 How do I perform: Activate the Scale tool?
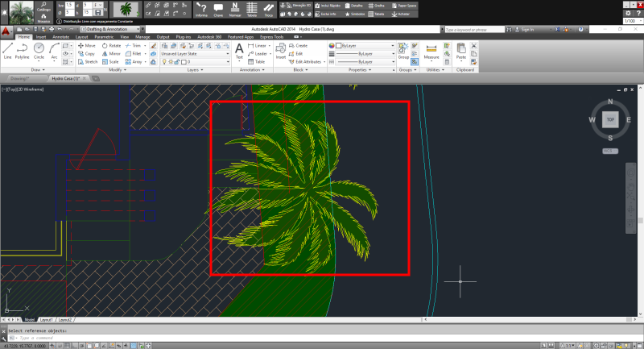click(110, 62)
